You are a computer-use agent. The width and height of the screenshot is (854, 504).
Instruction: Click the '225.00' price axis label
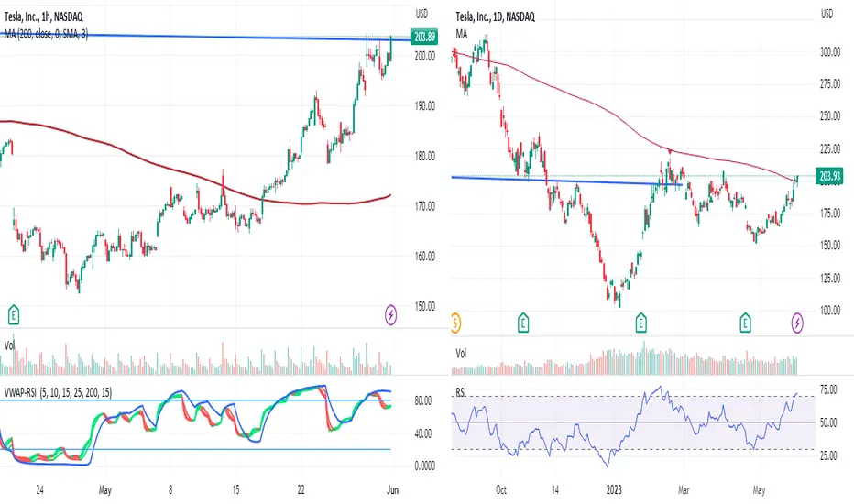coord(830,148)
